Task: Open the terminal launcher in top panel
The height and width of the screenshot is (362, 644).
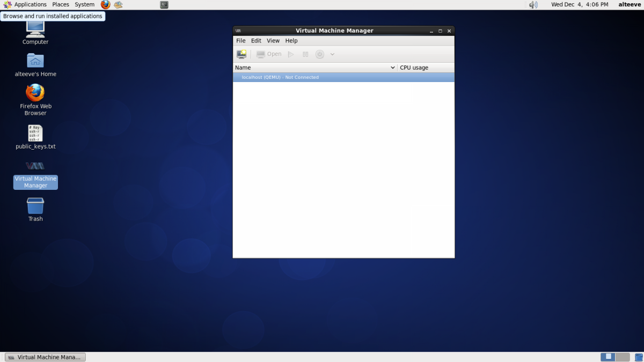Action: 164,5
